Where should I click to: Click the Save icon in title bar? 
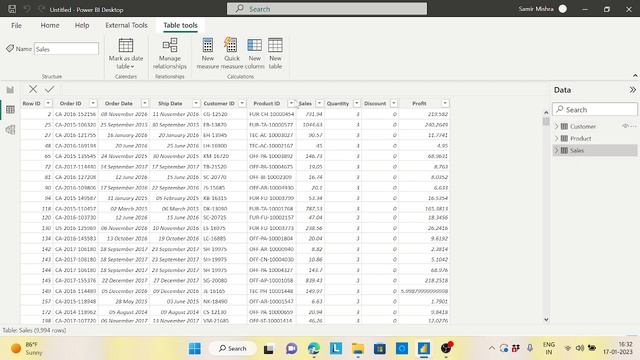12,9
